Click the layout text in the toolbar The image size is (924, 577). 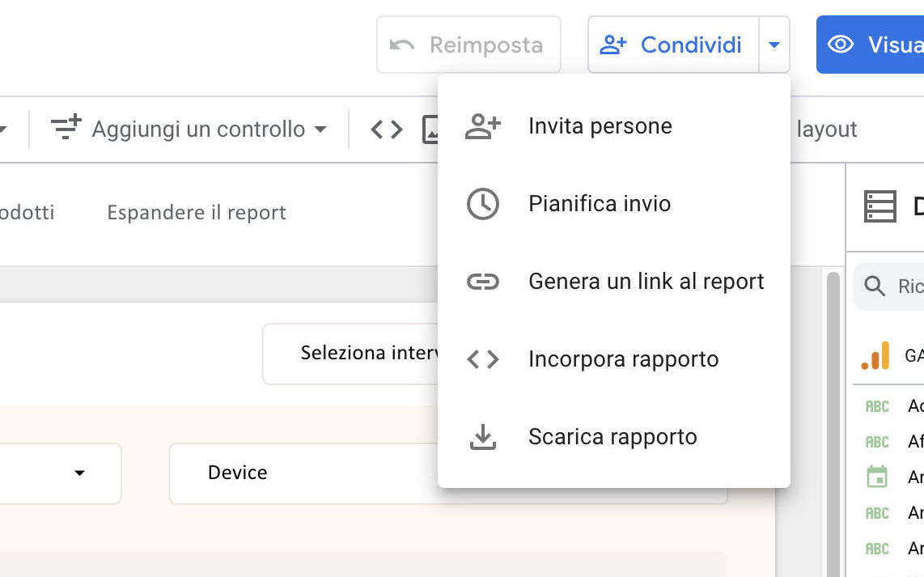827,129
